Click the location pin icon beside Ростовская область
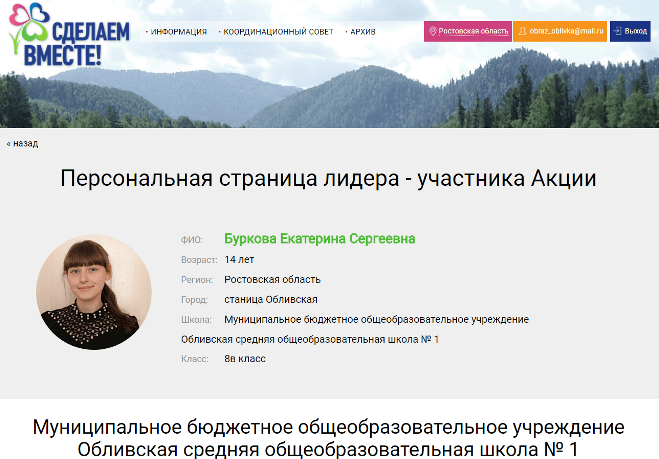The image size is (659, 459). click(x=432, y=31)
